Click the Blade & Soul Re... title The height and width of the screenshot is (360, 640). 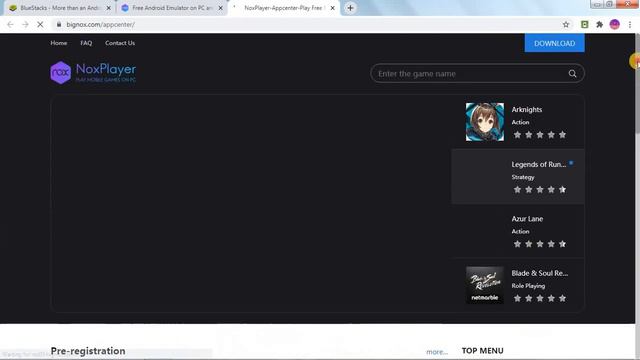pos(540,273)
